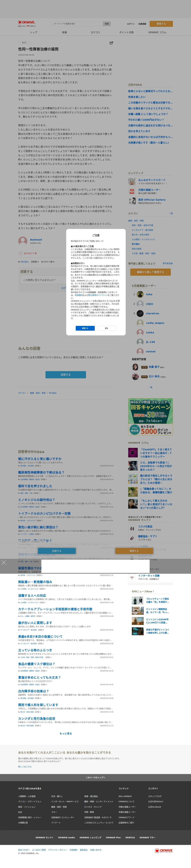The width and height of the screenshot is (191, 868).
Task: Open toka's user avatar in the ranking
Action: coord(140,294)
